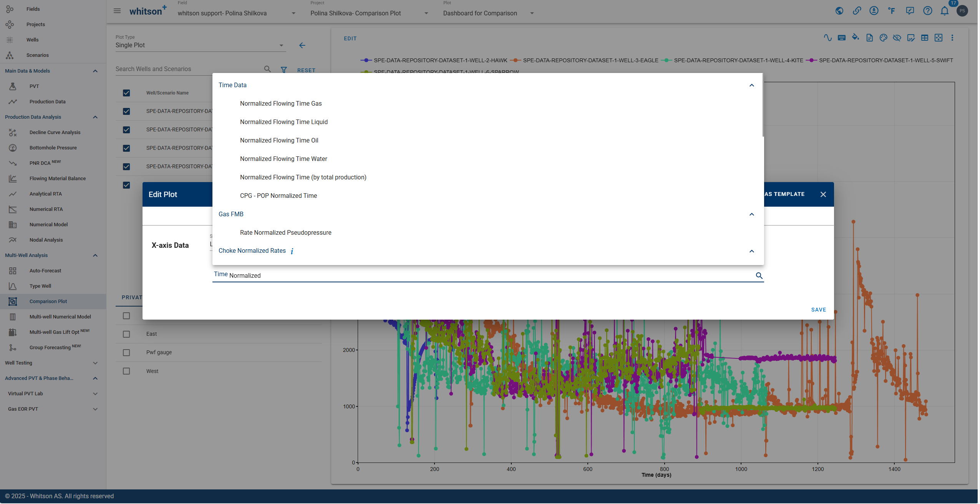980x504 pixels.
Task: Open the help question mark icon
Action: pyautogui.click(x=927, y=11)
